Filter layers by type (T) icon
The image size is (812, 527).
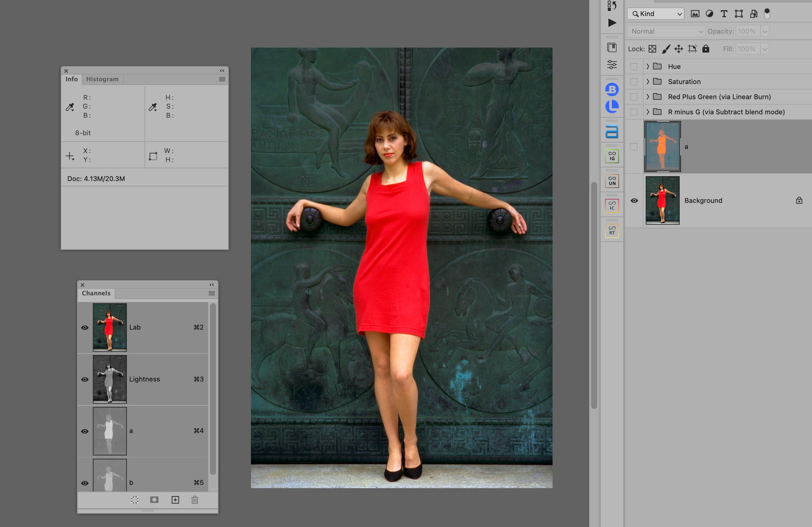[x=724, y=14]
